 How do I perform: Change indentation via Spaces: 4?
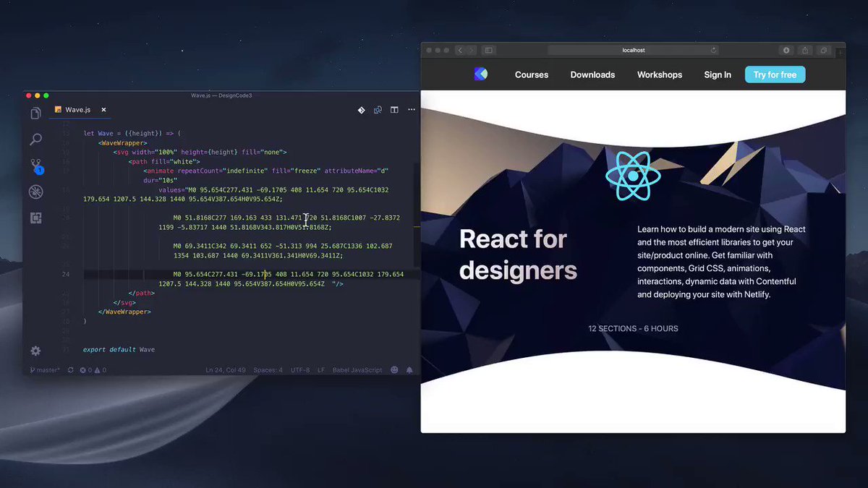click(269, 369)
